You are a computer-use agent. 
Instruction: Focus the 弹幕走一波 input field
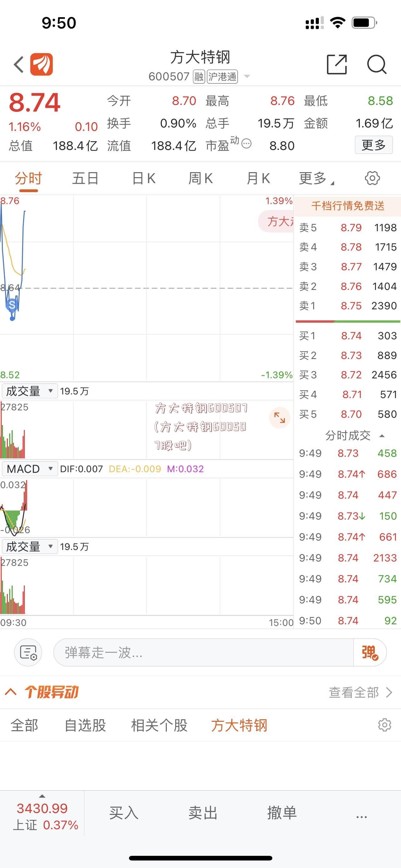pos(203,652)
